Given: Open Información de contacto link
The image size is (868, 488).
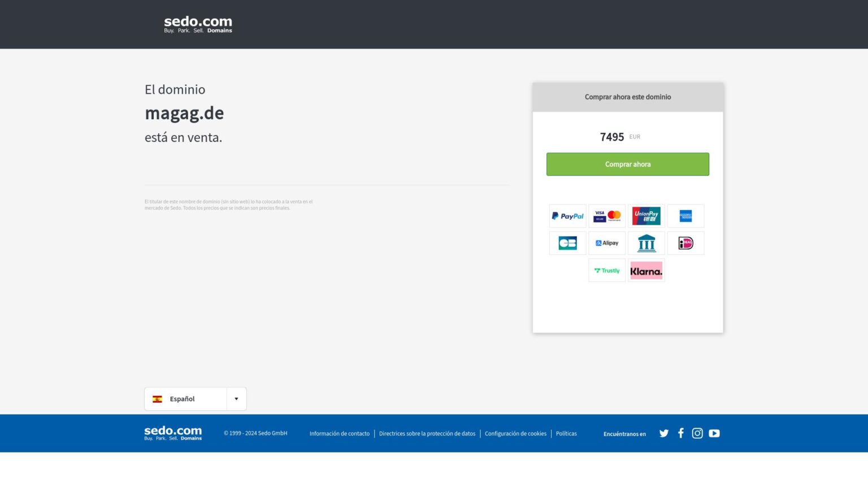Looking at the screenshot, I should (x=339, y=434).
